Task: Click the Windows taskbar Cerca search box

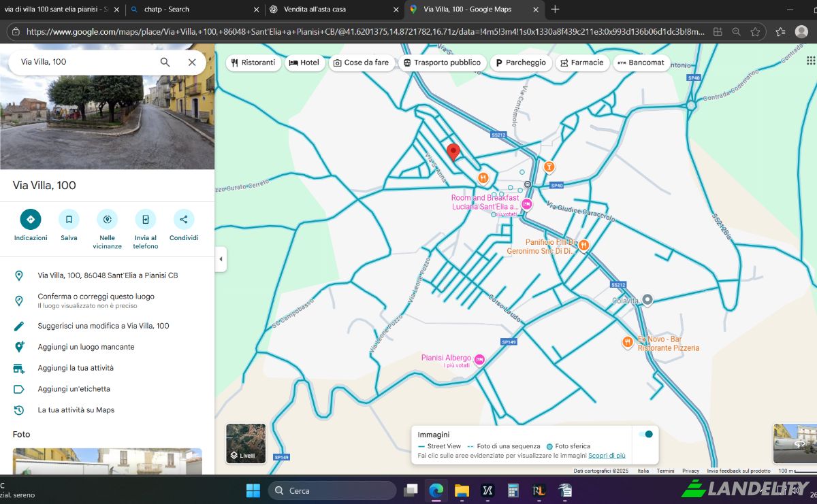Action: 332,490
